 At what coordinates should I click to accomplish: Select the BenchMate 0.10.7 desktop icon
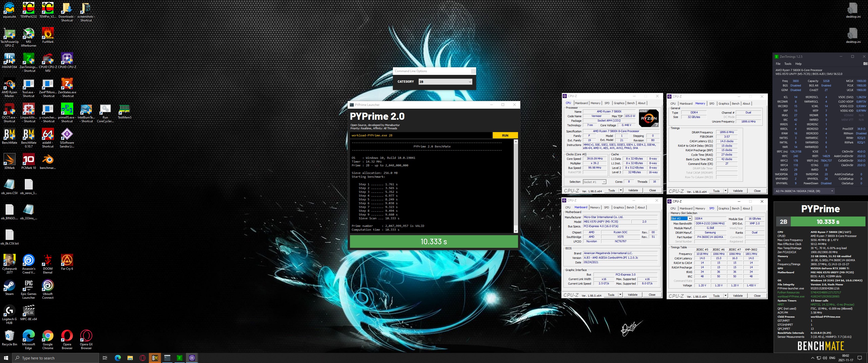tap(29, 138)
